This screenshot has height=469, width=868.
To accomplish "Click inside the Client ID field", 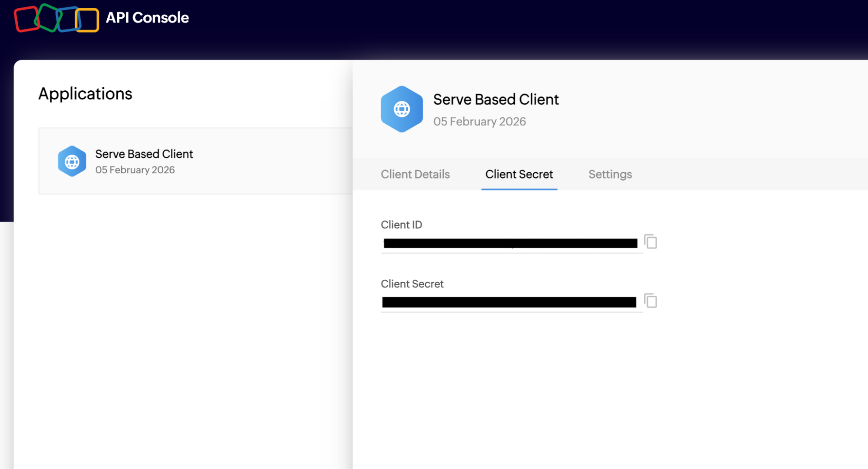I will [x=510, y=243].
